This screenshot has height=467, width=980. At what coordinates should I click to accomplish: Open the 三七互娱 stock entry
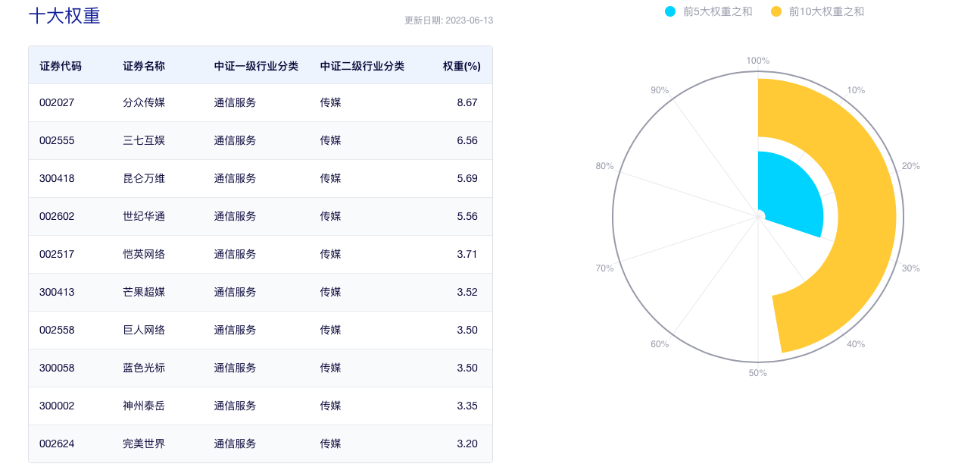[x=144, y=140]
